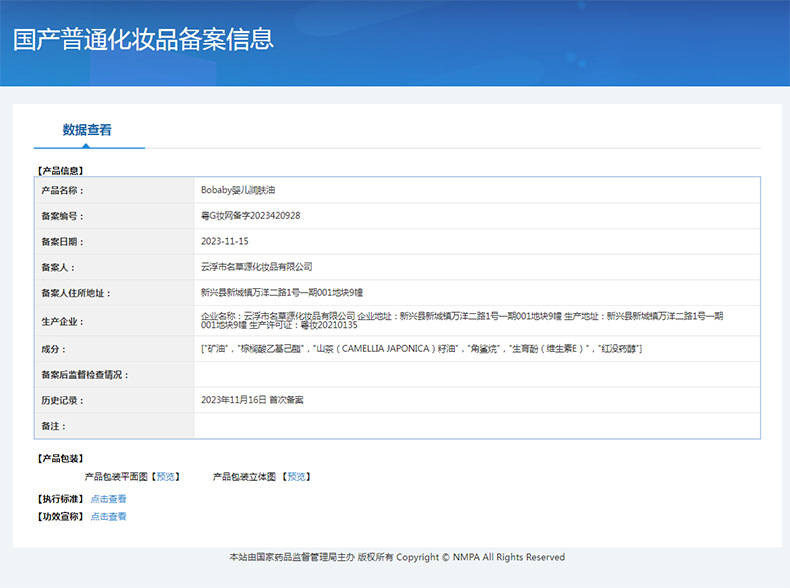Click the 【产品信息】 section header
Image resolution: width=790 pixels, height=588 pixels.
[60, 171]
